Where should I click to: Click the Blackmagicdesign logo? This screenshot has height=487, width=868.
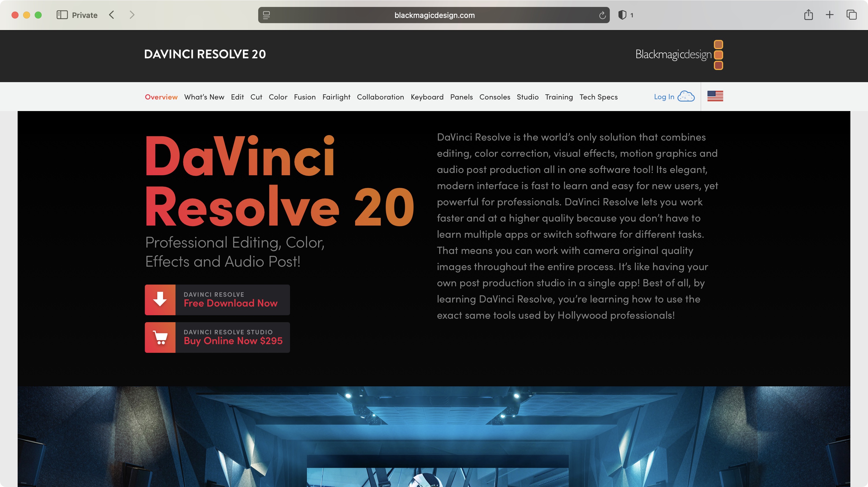click(679, 55)
